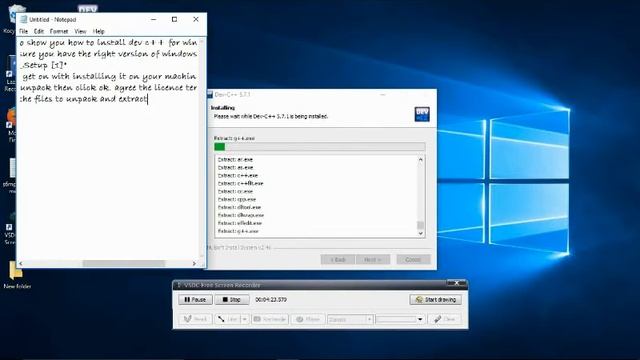Minimize the Notepad window

[153, 19]
